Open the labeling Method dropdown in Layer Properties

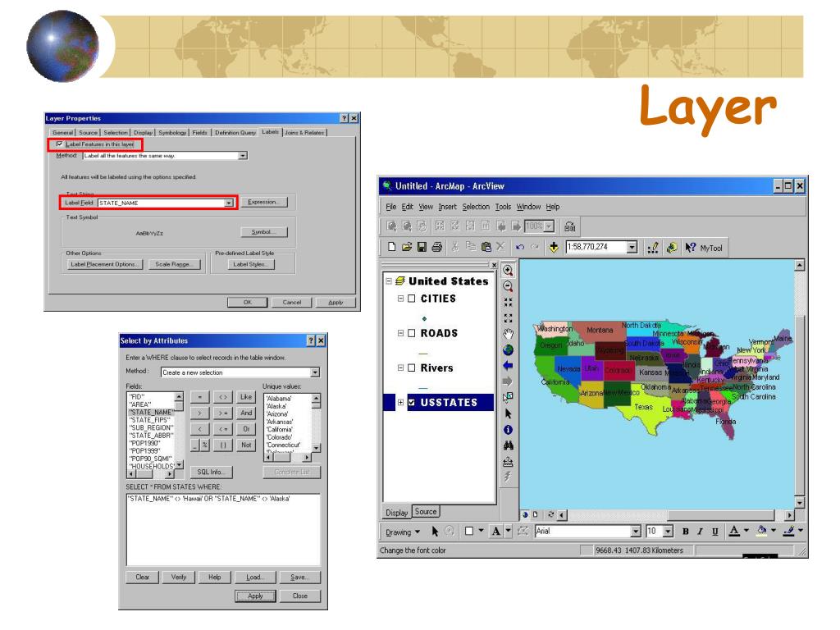(x=243, y=155)
